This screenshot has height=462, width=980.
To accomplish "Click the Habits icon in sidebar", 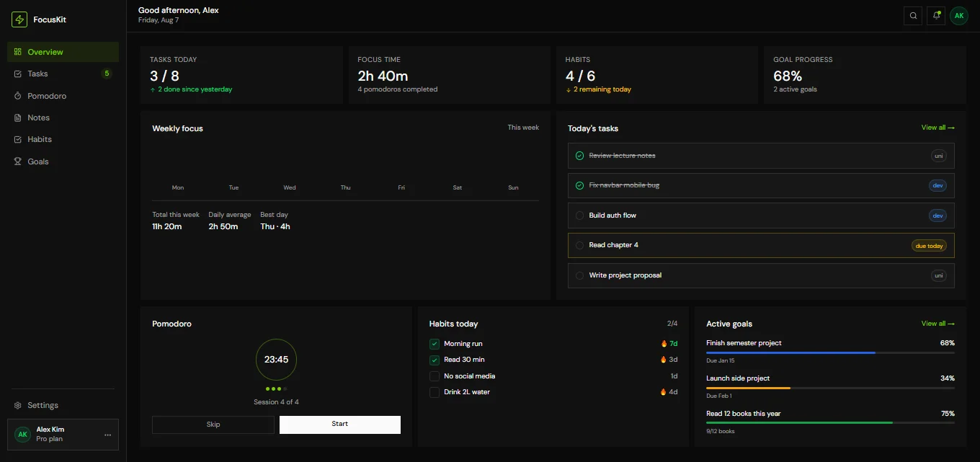I will (x=18, y=139).
